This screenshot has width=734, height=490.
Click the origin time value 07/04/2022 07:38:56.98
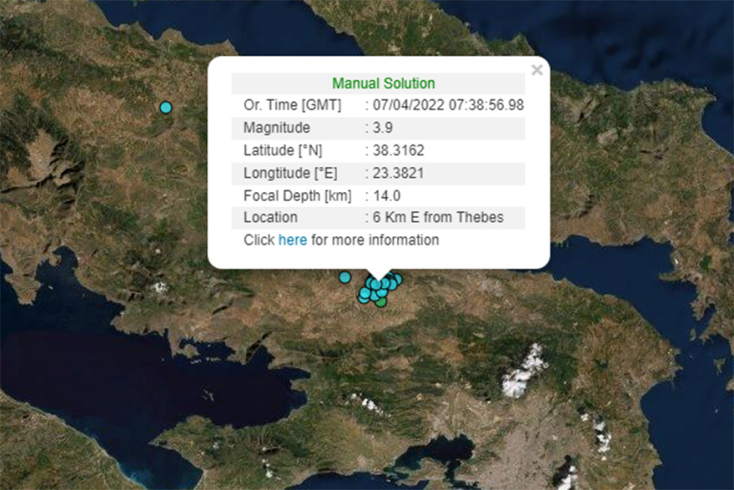[x=448, y=105]
